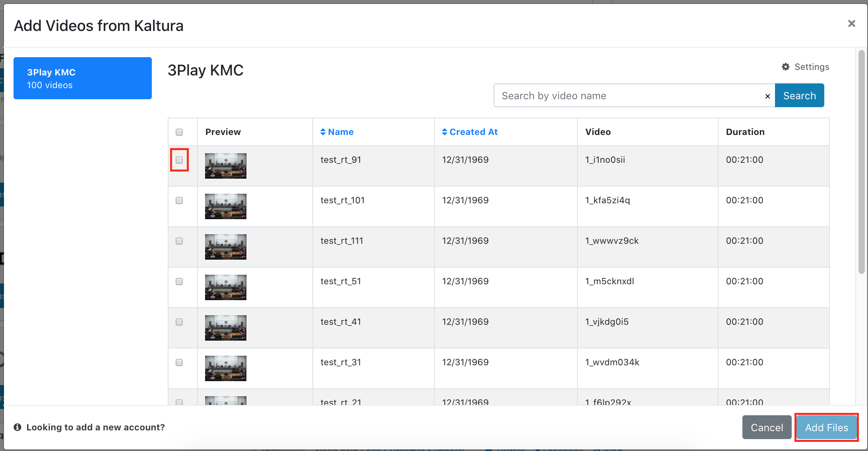Check the box for test_rt_91
The height and width of the screenshot is (451, 868).
[179, 160]
